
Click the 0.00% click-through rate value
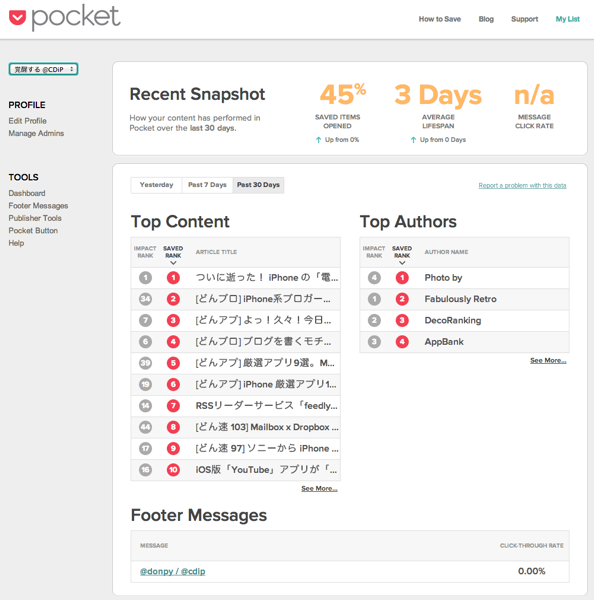coord(532,571)
